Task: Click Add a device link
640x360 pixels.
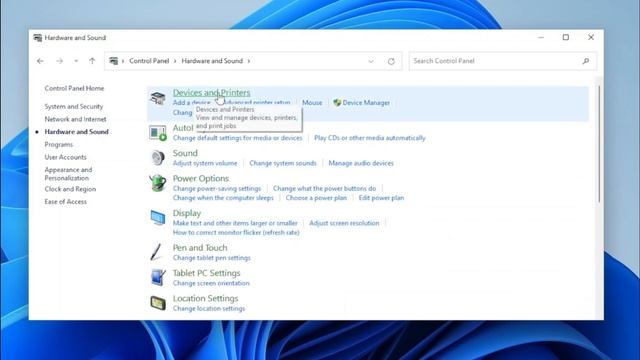Action: [x=192, y=102]
